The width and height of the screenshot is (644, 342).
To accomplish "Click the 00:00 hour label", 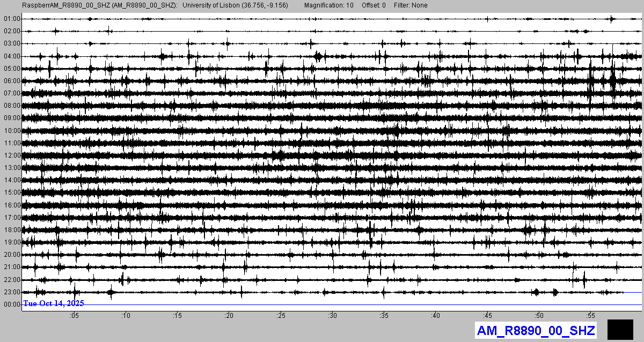I will pos(12,304).
